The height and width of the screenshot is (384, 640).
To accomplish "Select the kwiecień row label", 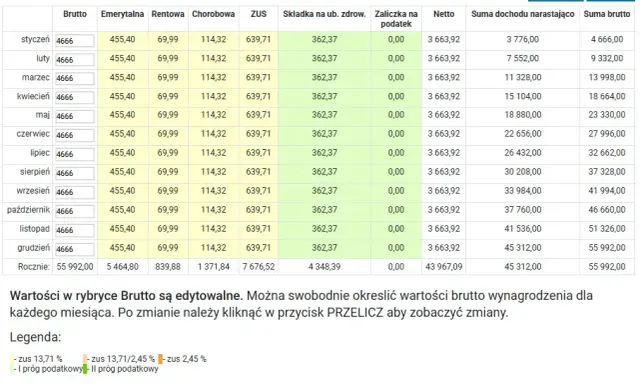I will tap(33, 96).
